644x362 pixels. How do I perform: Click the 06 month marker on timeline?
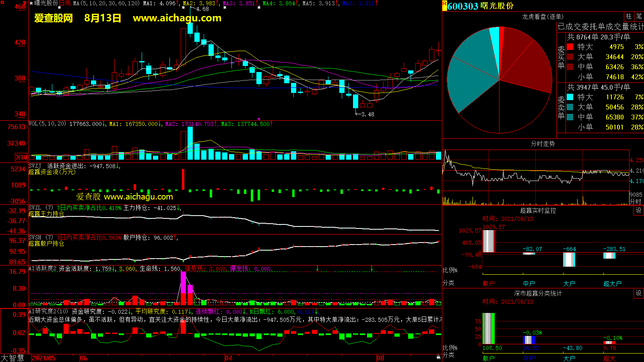(x=84, y=358)
